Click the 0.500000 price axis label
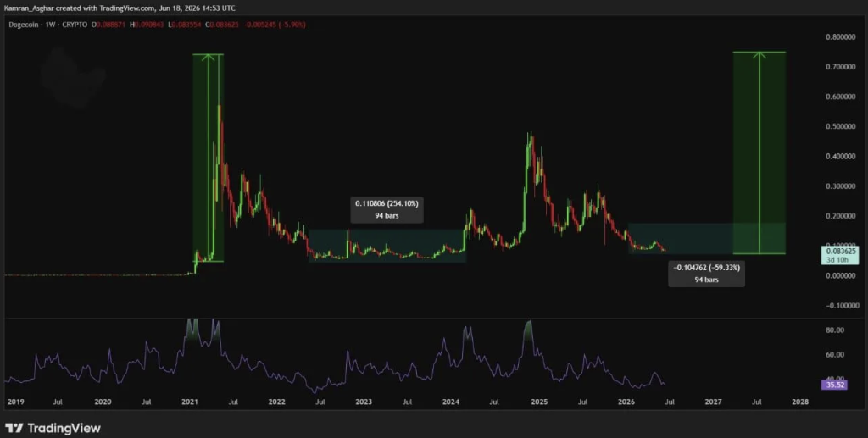The image size is (868, 438). tap(842, 126)
